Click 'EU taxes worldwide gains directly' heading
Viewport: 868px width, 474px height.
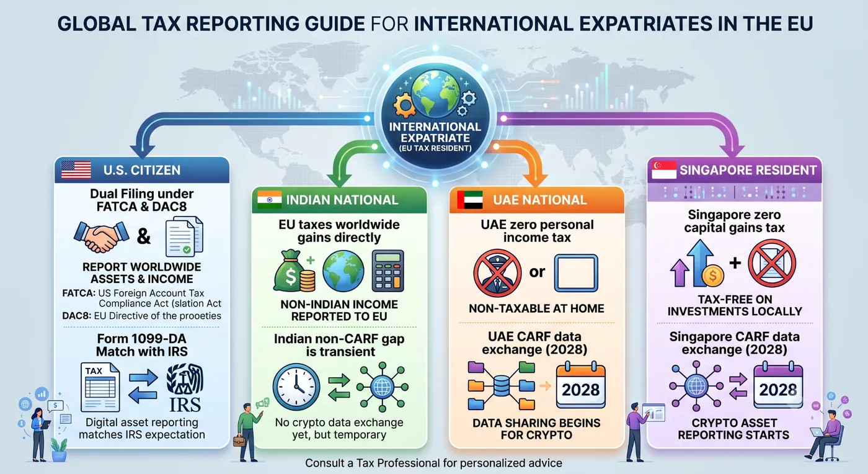(x=339, y=231)
